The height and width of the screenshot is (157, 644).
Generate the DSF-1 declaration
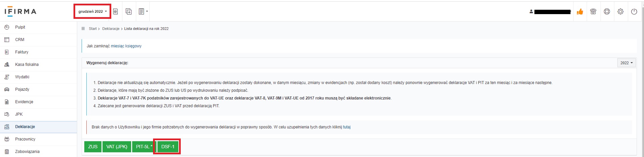pyautogui.click(x=168, y=147)
